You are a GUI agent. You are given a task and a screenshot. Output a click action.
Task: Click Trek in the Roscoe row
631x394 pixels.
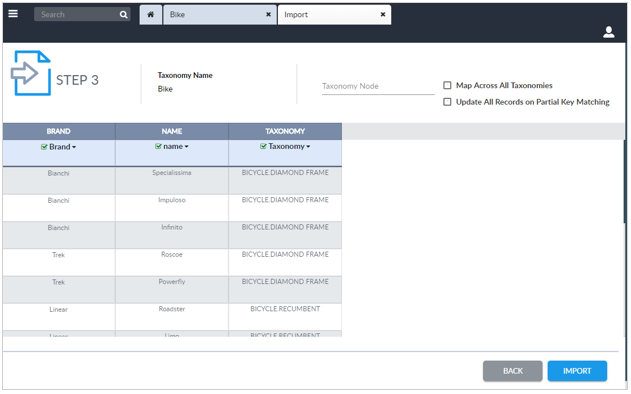point(58,255)
